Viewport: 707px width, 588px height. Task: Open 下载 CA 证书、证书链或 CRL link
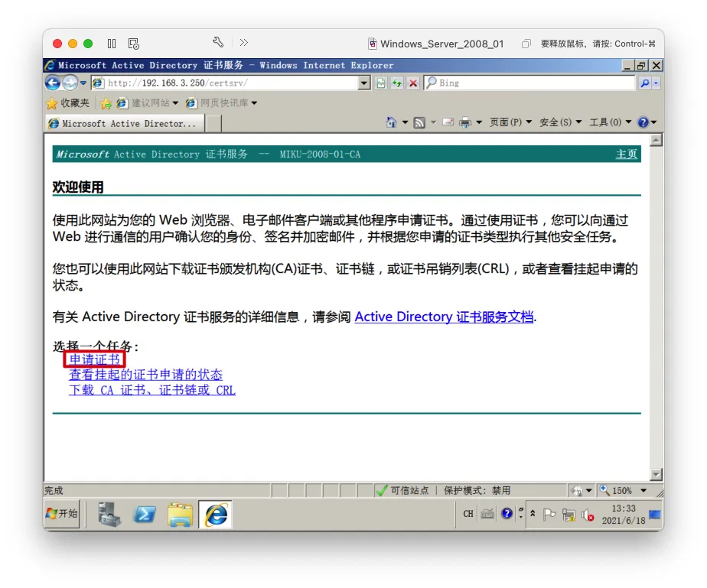[152, 390]
